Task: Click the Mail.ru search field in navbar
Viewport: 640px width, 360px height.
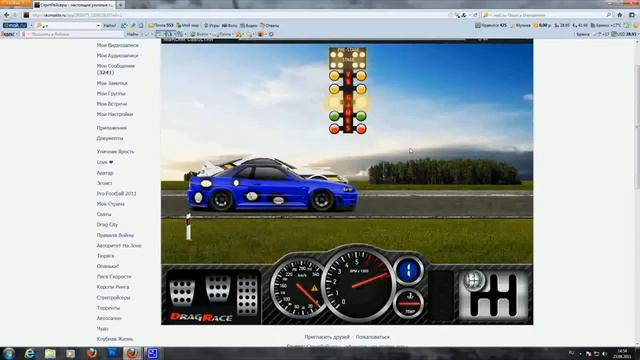Action: coord(547,15)
